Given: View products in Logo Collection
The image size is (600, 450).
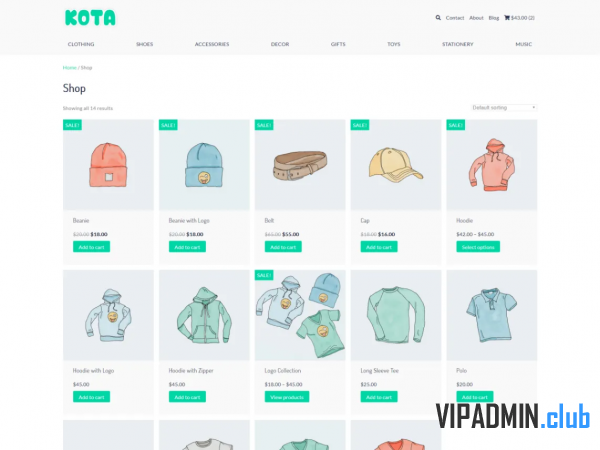Looking at the screenshot, I should coord(287,397).
